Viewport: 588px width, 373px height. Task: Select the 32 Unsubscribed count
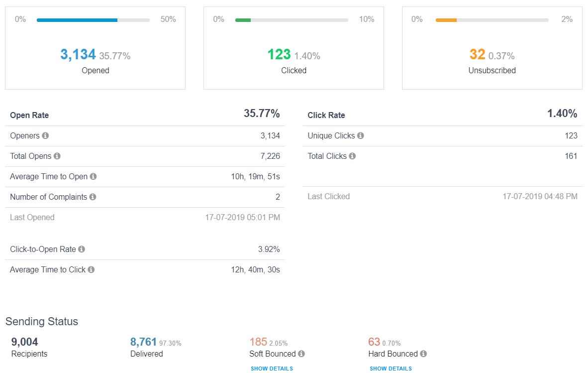478,54
